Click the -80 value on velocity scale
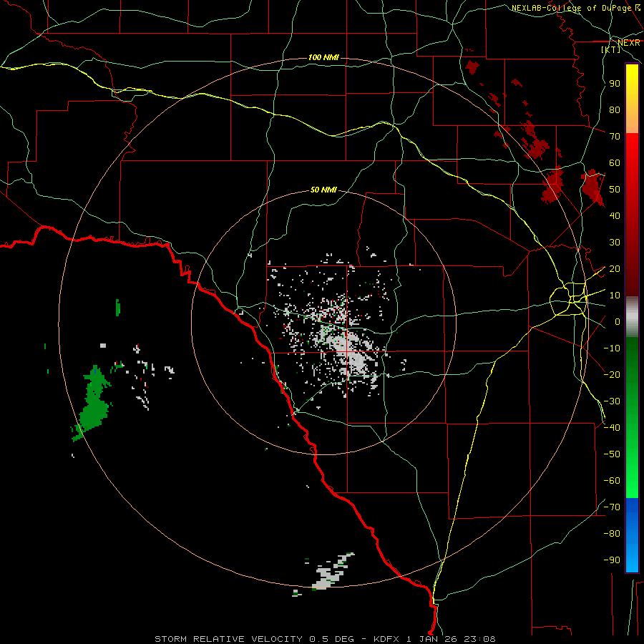Screen dimensions: 644x644 [612, 534]
